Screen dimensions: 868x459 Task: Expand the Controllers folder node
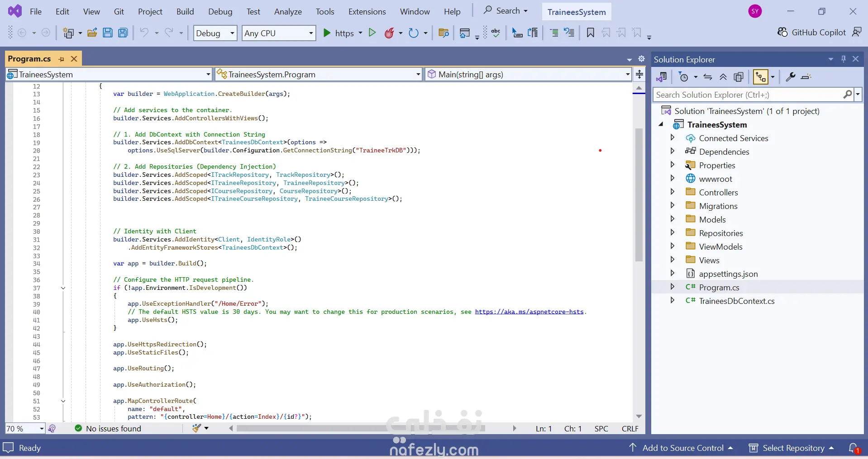pos(672,192)
